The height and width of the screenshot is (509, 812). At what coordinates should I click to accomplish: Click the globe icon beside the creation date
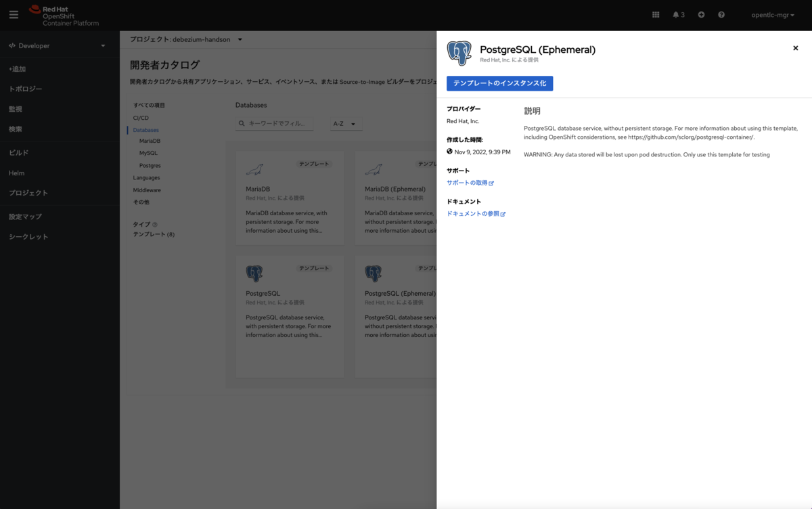click(x=450, y=152)
